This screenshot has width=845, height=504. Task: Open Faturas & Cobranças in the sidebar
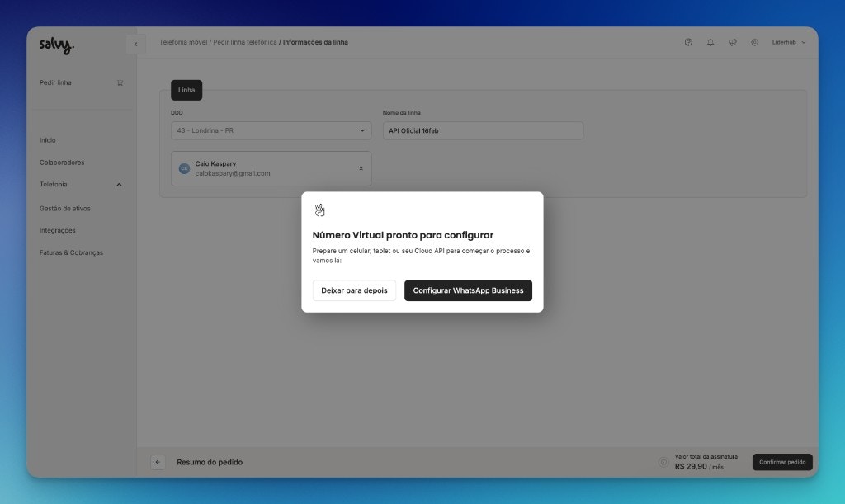pos(71,252)
